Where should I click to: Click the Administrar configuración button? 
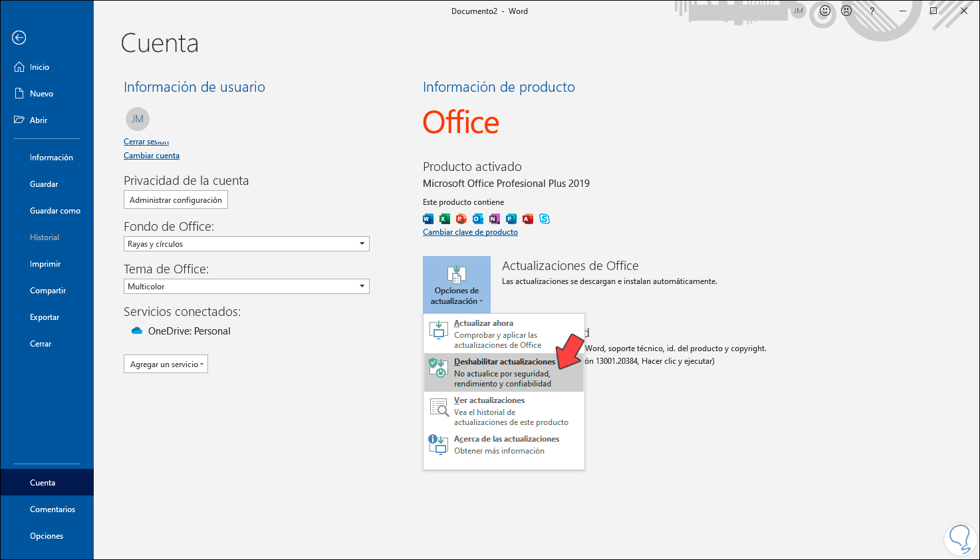point(176,200)
